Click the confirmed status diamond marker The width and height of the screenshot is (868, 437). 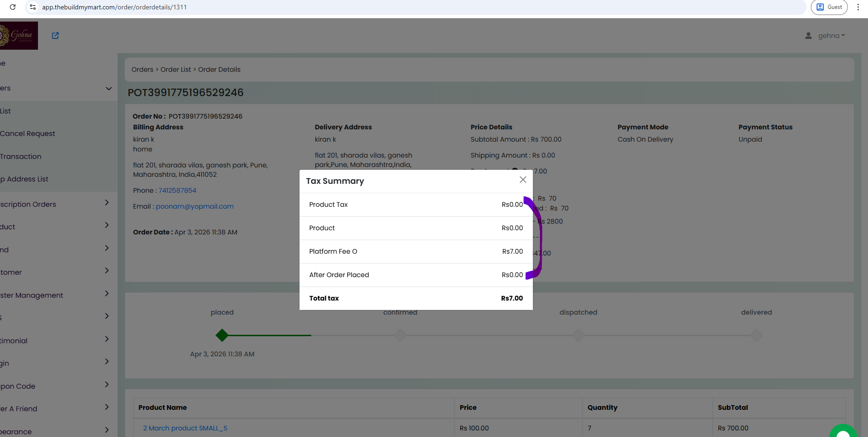coord(400,335)
